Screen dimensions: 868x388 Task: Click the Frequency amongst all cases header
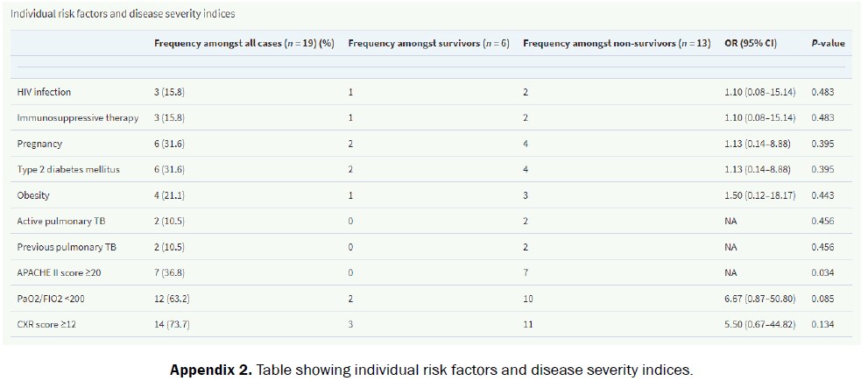(x=243, y=44)
